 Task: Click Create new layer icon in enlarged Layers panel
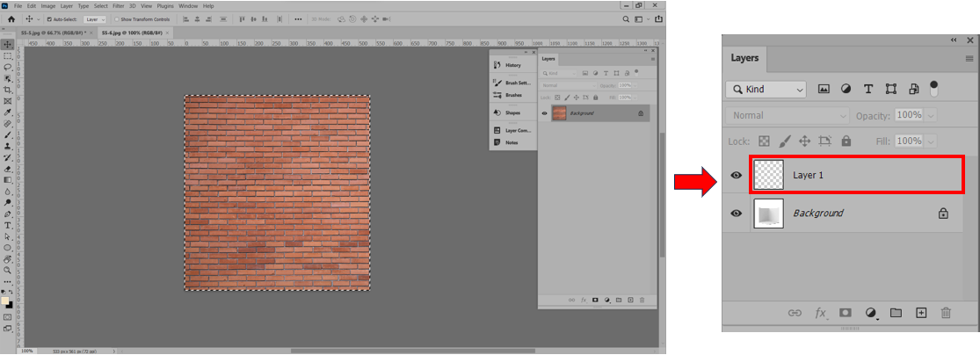(920, 313)
